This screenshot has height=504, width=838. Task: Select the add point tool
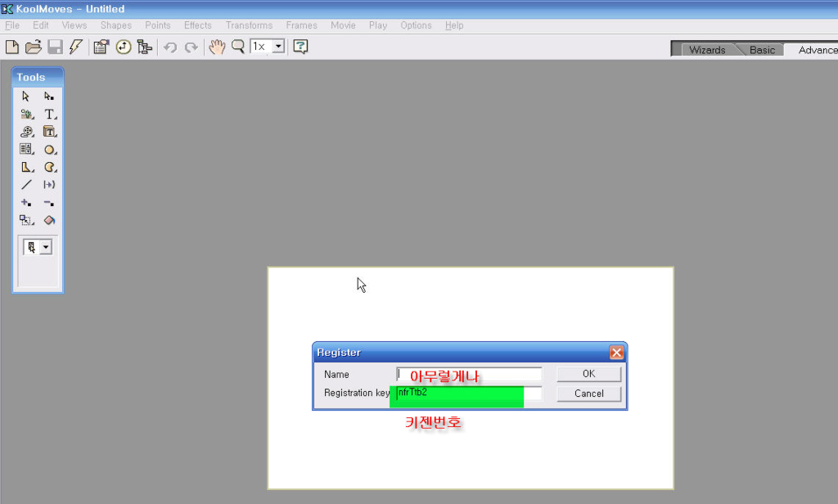click(x=26, y=203)
